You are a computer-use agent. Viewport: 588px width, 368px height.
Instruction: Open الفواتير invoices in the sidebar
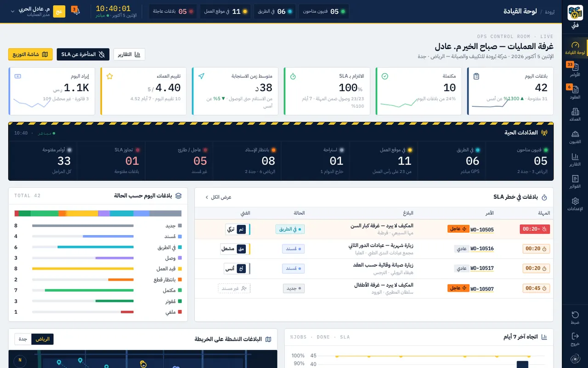pos(575,182)
